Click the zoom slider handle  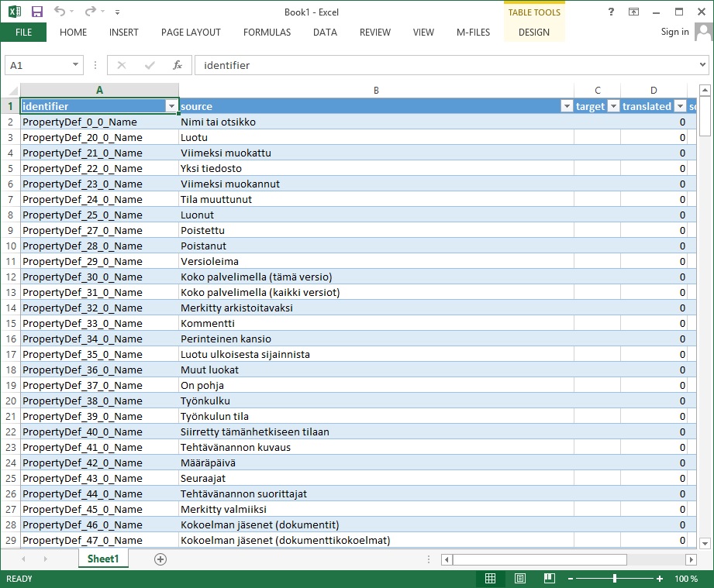tap(615, 579)
